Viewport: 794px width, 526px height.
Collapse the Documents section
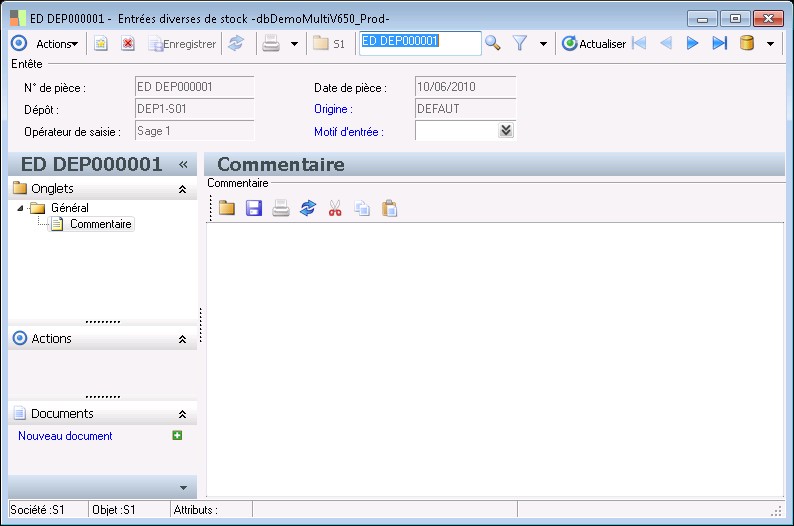[182, 414]
